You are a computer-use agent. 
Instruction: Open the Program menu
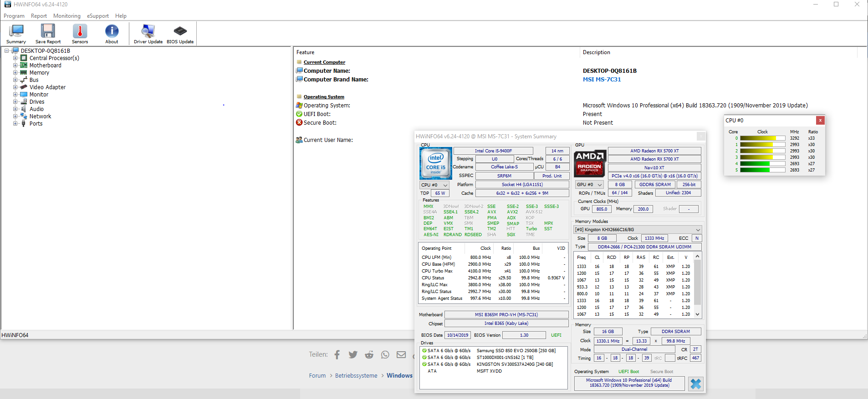click(x=14, y=16)
